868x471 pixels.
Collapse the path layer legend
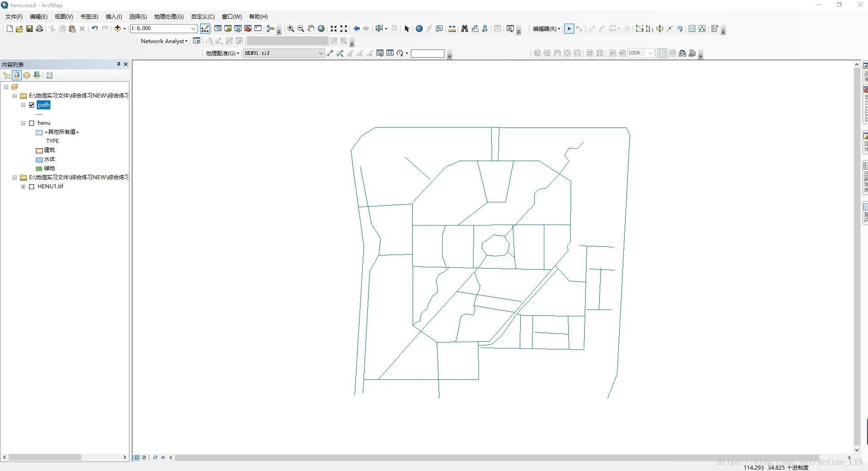[x=24, y=105]
